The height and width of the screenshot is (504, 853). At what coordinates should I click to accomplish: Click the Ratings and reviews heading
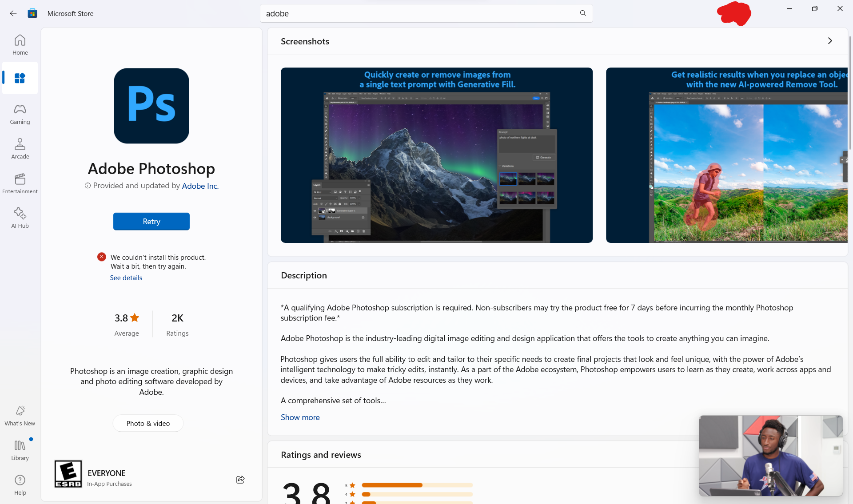[x=321, y=455]
